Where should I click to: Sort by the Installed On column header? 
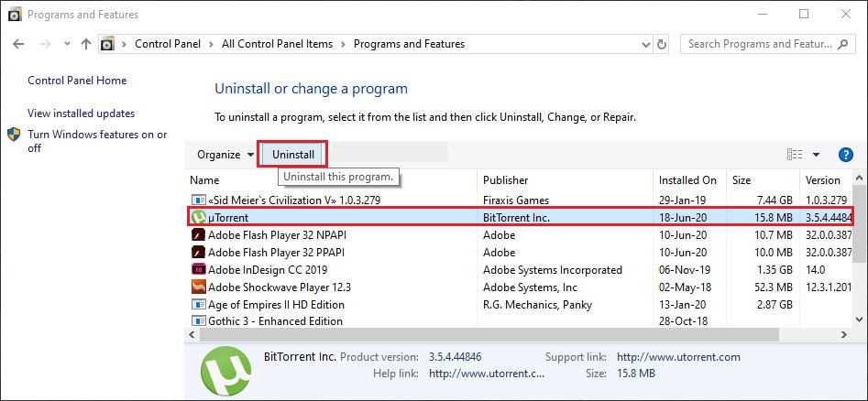point(687,179)
